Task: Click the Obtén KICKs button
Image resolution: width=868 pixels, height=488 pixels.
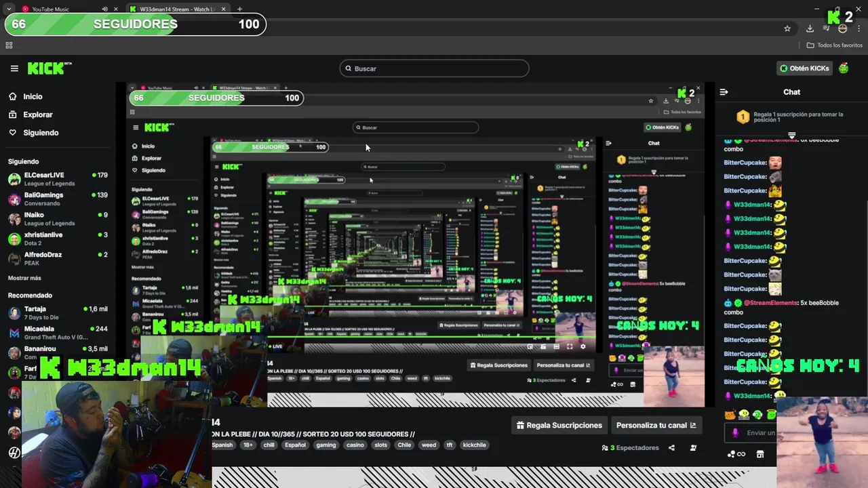Action: pyautogui.click(x=804, y=68)
